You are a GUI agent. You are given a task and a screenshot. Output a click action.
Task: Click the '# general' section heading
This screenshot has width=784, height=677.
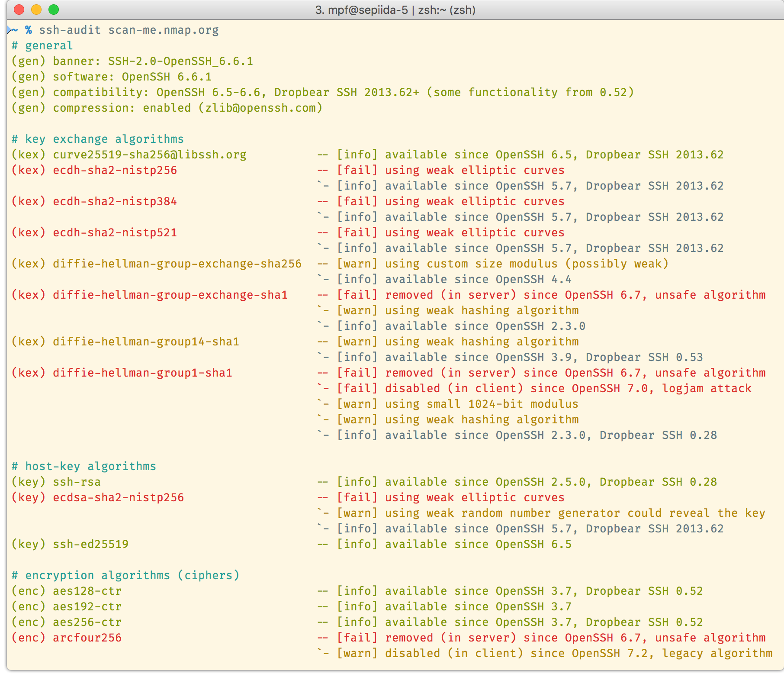click(42, 45)
